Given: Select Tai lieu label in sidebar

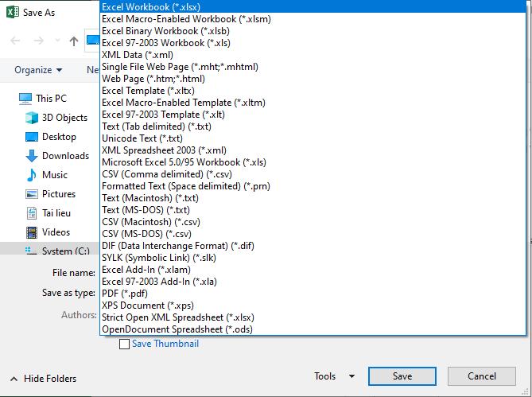Looking at the screenshot, I should (56, 213).
